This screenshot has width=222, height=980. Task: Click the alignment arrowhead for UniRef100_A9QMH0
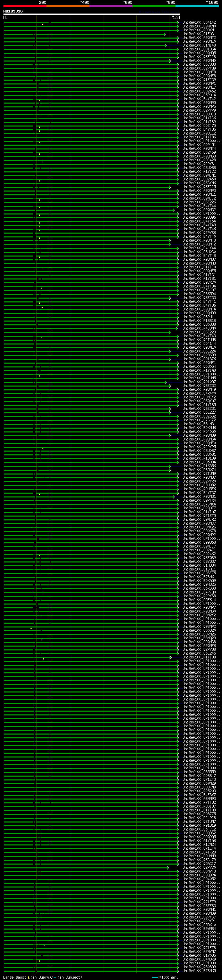[170, 61]
